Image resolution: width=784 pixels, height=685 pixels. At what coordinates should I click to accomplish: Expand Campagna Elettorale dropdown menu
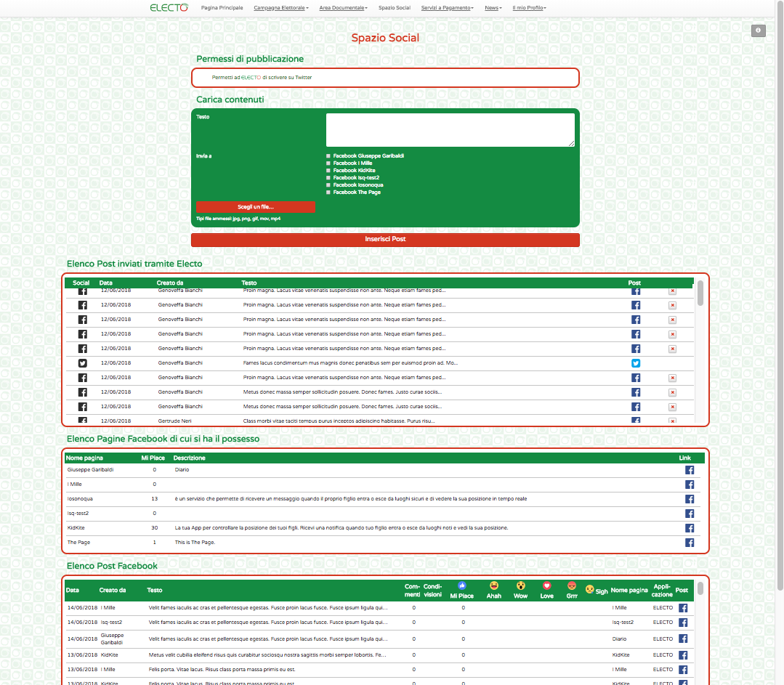click(x=281, y=7)
